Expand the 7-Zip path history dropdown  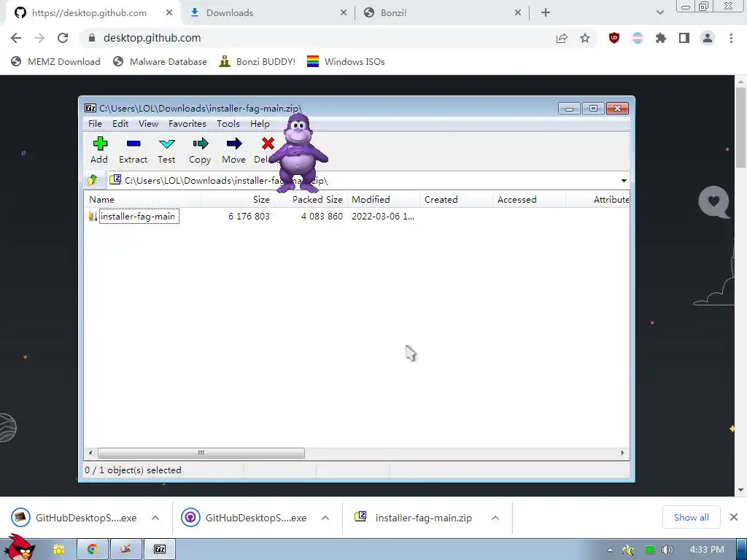pyautogui.click(x=624, y=181)
